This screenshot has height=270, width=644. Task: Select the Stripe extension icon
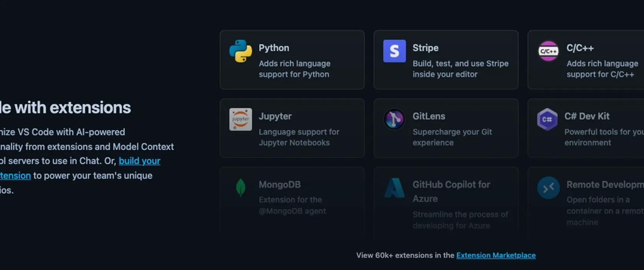pos(394,50)
